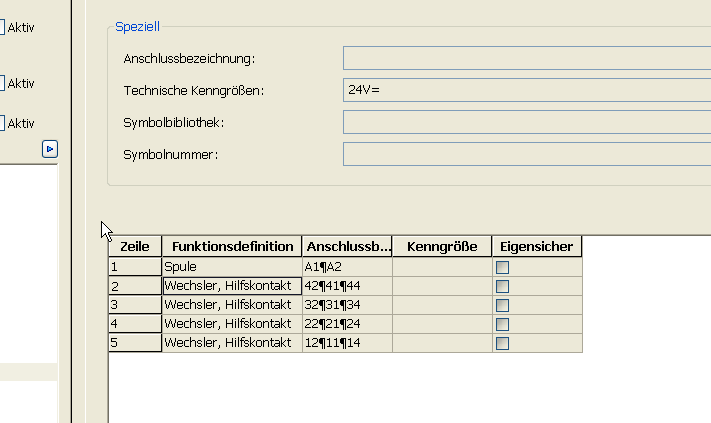
Task: Click empty Kenngröße cell in Spule row
Action: pos(442,267)
